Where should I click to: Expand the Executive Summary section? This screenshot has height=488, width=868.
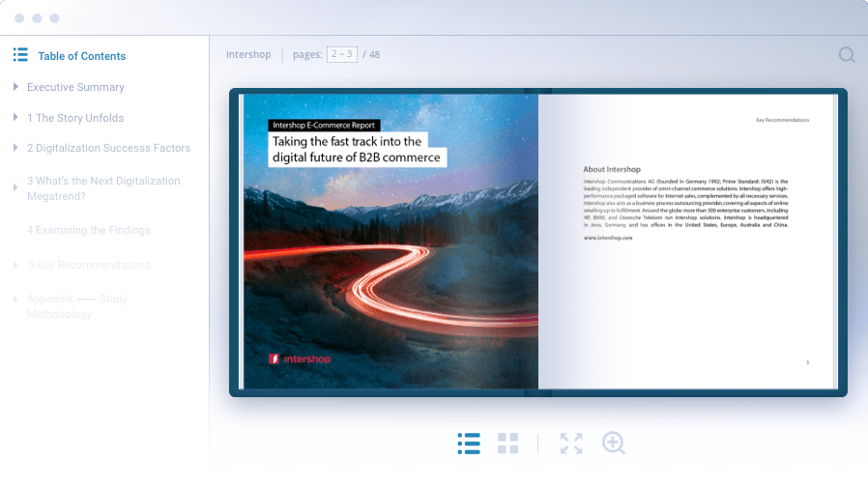point(15,87)
